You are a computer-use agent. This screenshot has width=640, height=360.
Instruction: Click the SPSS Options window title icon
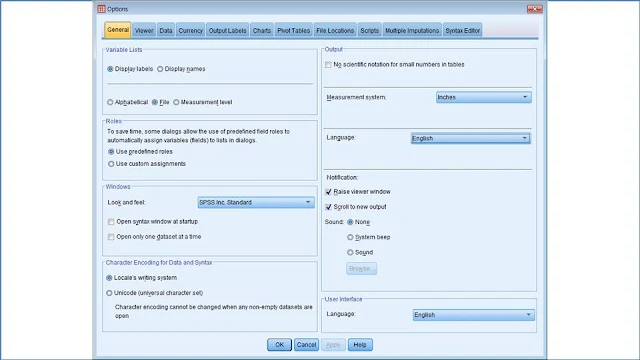pos(101,9)
